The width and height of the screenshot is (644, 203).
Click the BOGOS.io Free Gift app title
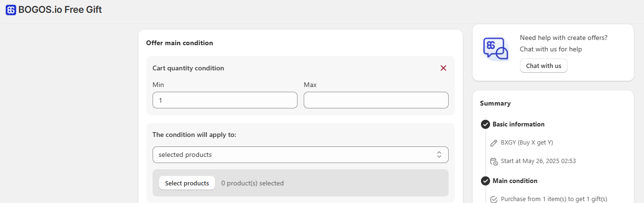pyautogui.click(x=60, y=10)
